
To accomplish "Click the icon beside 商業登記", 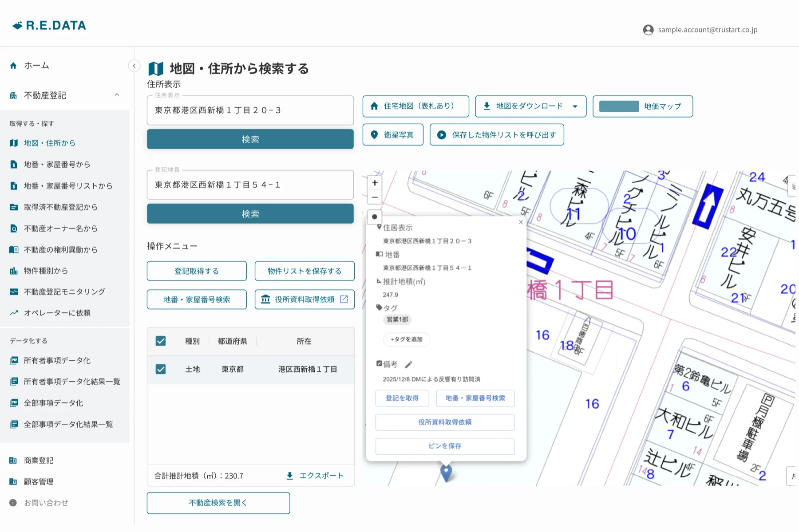I will tap(13, 461).
